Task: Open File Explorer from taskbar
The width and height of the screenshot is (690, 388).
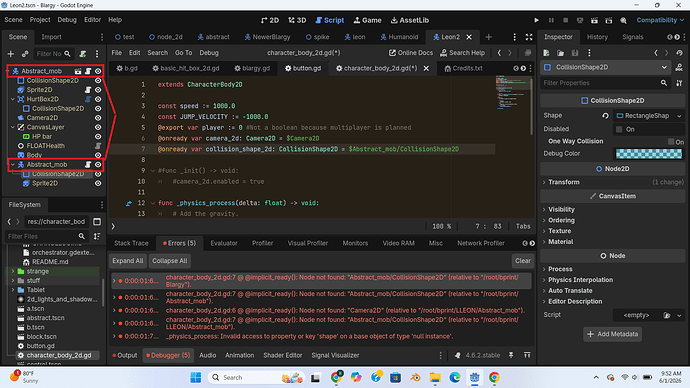Action: point(435,377)
